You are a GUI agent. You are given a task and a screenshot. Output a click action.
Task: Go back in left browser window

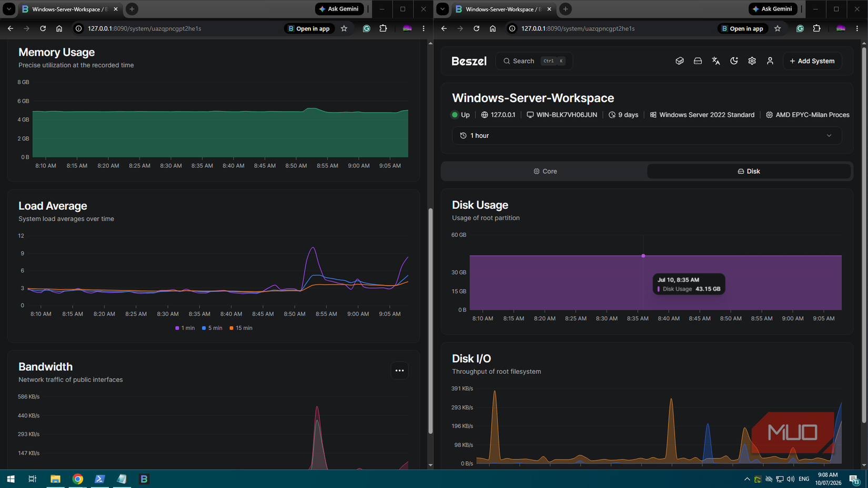click(x=11, y=28)
